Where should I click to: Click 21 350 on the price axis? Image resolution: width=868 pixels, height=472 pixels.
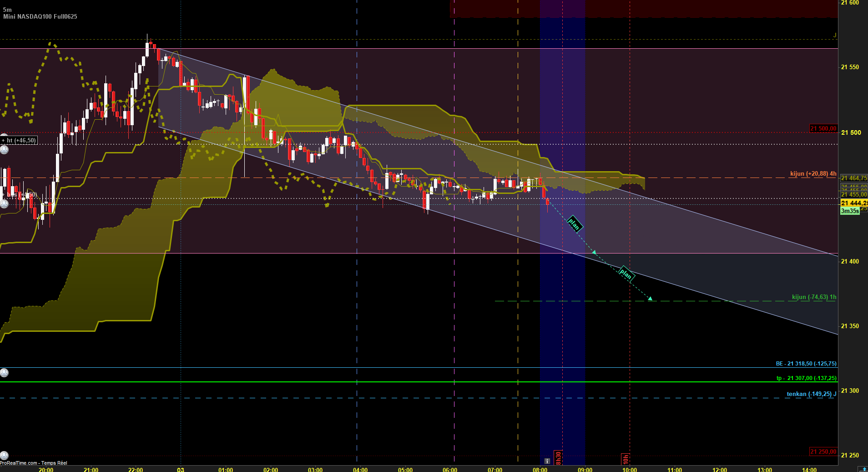pyautogui.click(x=850, y=326)
